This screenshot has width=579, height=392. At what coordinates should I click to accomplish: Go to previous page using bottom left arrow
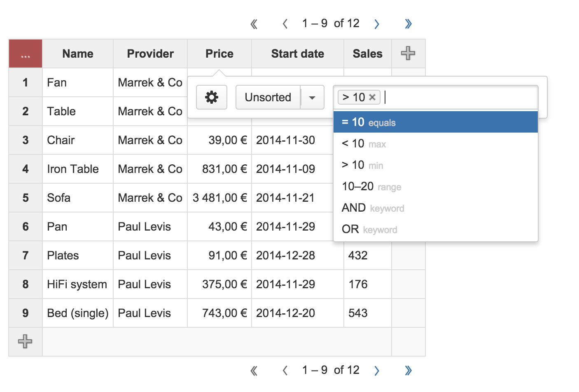coord(285,371)
